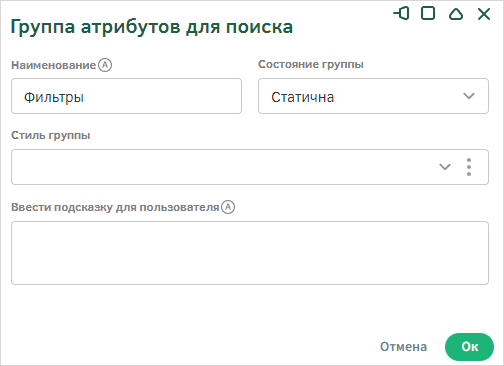504x366 pixels.
Task: Click localization icon next to Наименование
Action: (105, 65)
